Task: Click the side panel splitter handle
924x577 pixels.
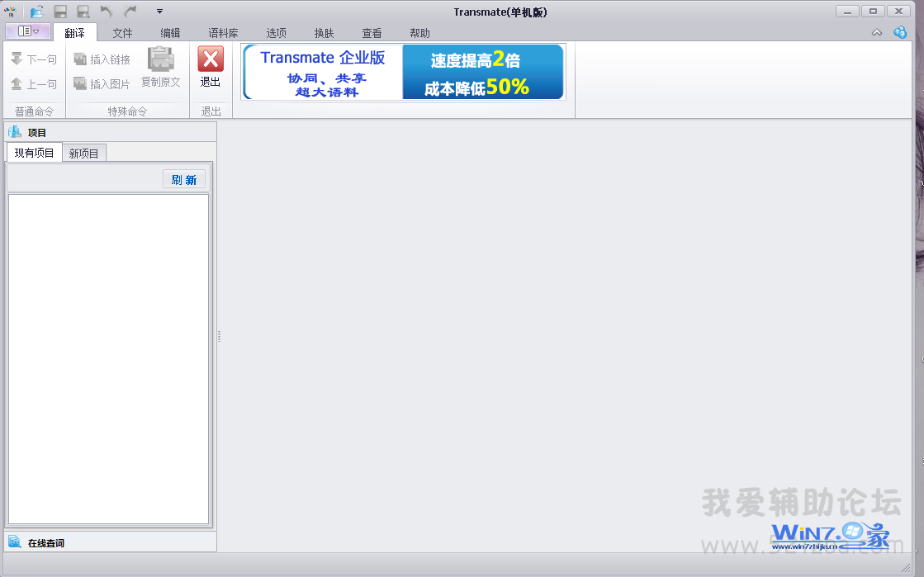Action: [x=219, y=336]
